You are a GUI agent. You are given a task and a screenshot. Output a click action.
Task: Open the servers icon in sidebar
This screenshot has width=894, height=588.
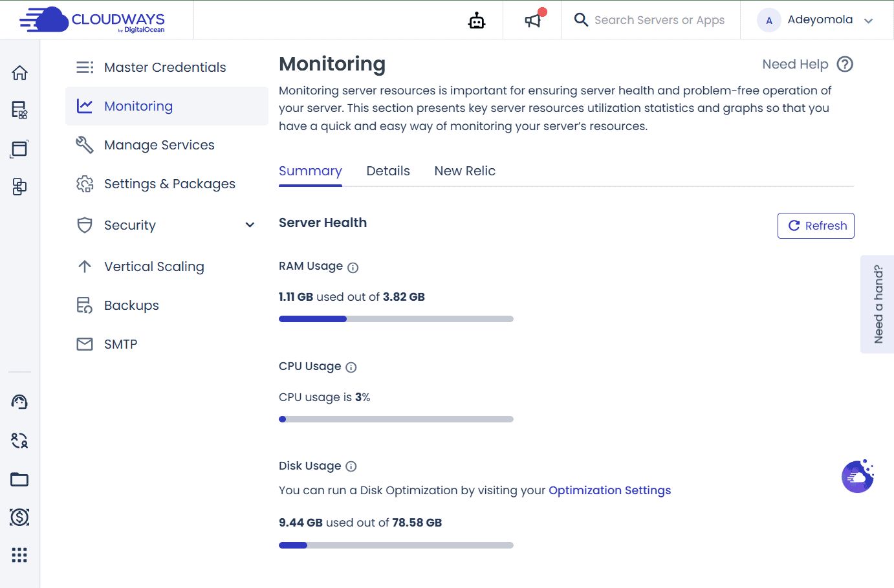coord(19,110)
